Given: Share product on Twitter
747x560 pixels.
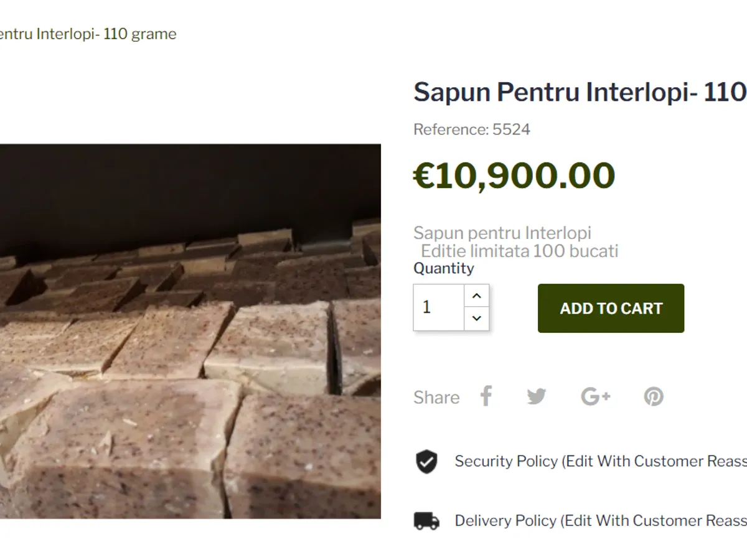Looking at the screenshot, I should 536,396.
